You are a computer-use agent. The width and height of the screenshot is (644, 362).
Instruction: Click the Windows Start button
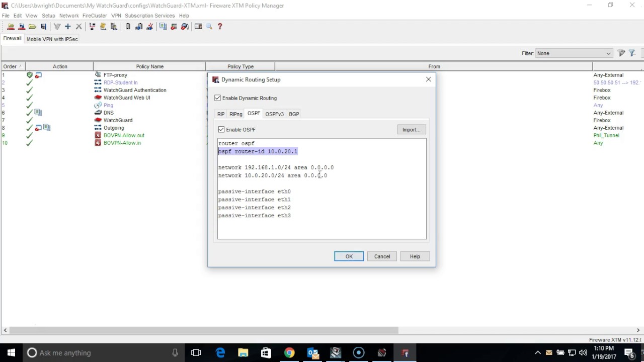point(11,353)
